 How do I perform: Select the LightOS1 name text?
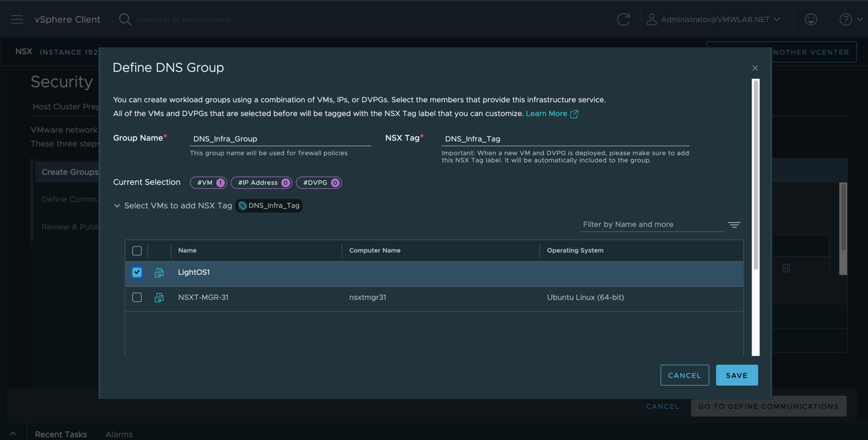pyautogui.click(x=194, y=272)
